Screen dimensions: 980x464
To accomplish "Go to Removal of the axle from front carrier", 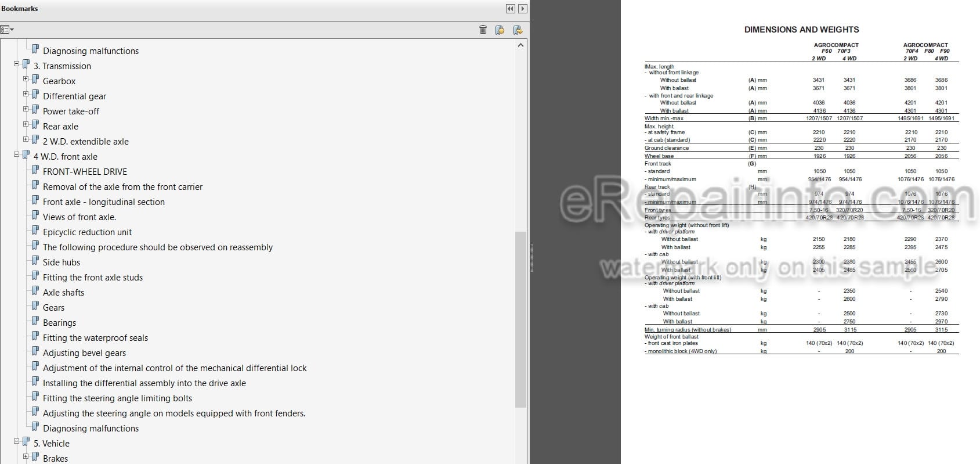I will coord(123,187).
